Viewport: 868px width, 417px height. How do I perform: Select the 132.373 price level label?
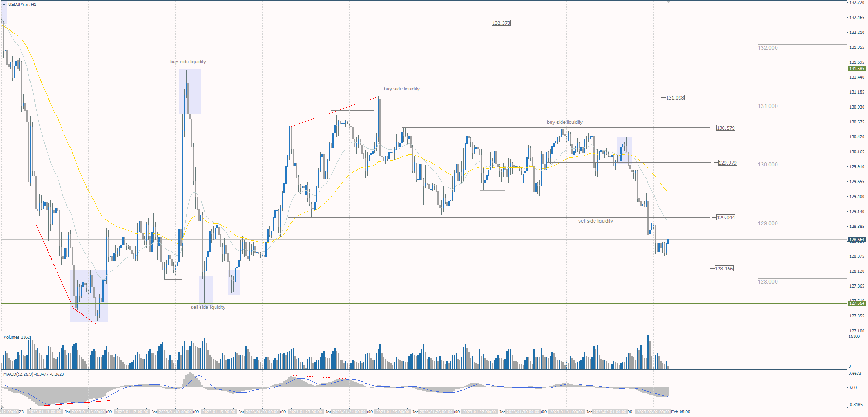click(501, 23)
